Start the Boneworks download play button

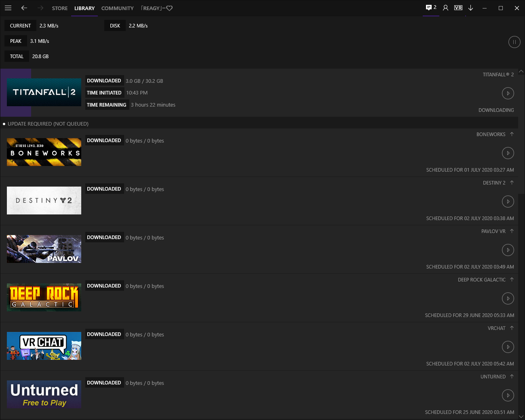(508, 153)
